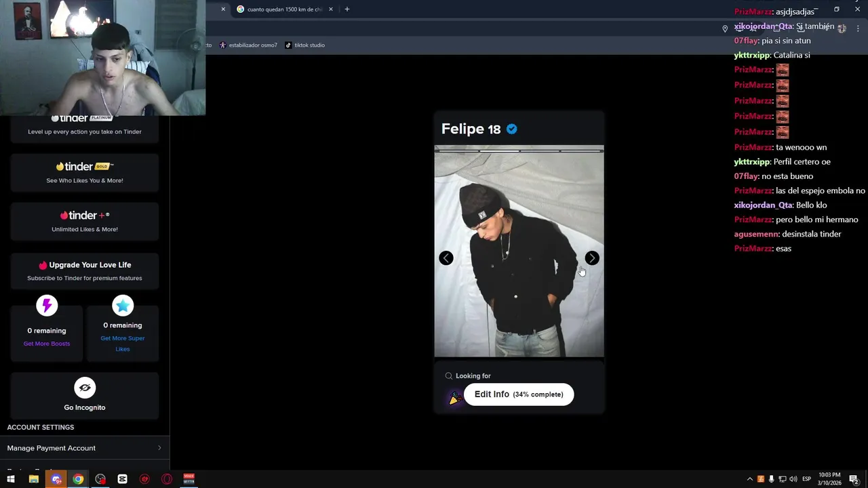Click Felipe's profile photo
The height and width of the screenshot is (488, 868).
(519, 251)
